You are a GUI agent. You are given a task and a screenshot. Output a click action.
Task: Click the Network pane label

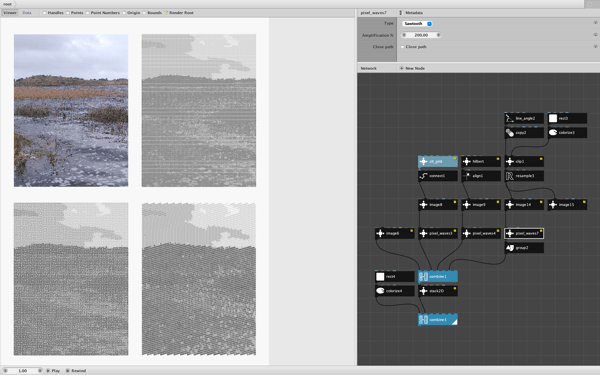[368, 68]
